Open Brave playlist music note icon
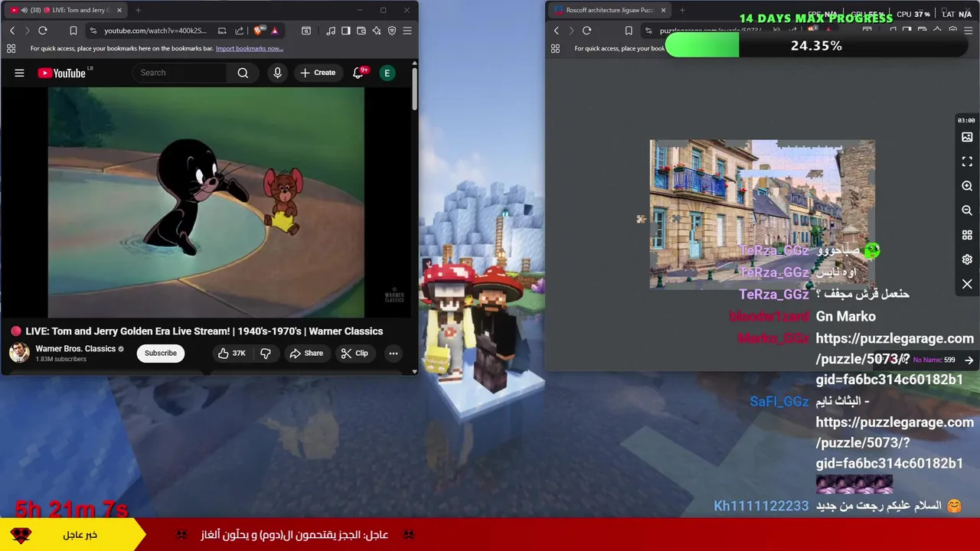This screenshot has height=551, width=980. pos(331,31)
